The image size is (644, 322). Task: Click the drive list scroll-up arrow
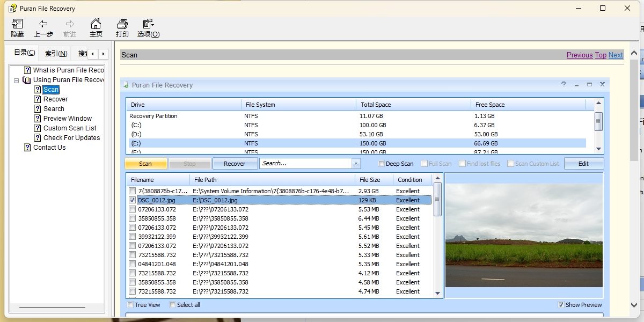[598, 104]
